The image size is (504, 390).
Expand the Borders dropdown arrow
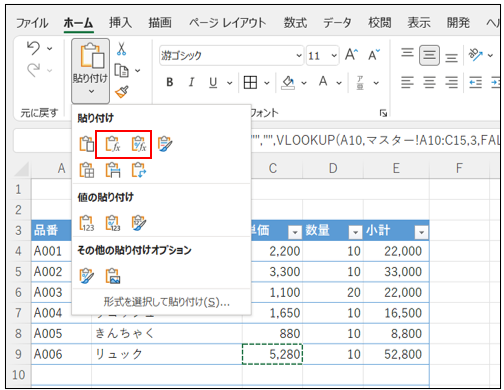(x=267, y=83)
